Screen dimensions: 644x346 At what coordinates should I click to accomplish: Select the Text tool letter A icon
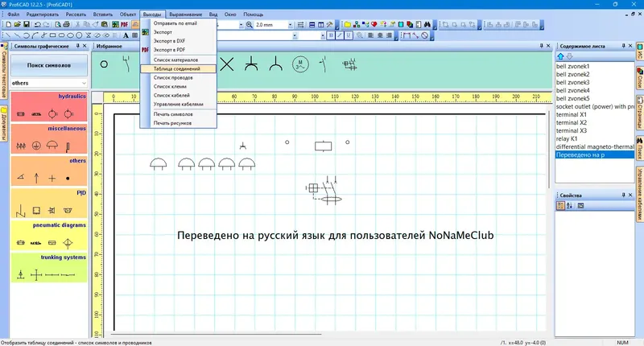coord(126,35)
